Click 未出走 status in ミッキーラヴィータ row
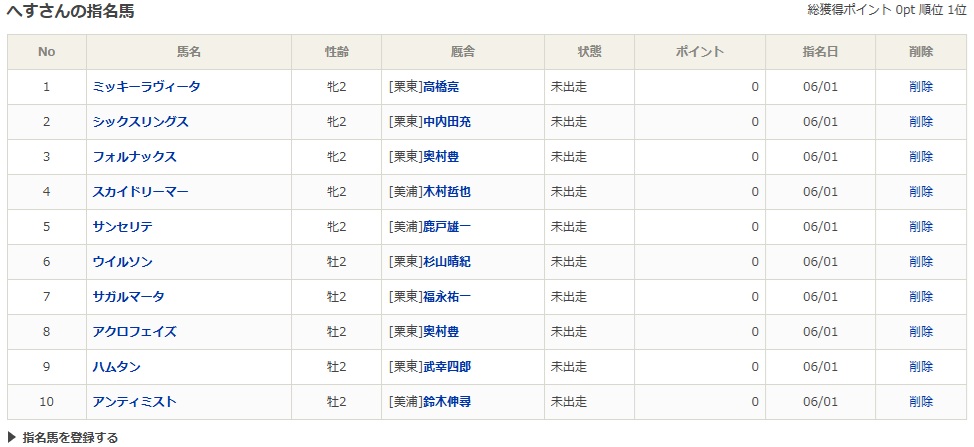The width and height of the screenshot is (974, 447). (x=569, y=87)
